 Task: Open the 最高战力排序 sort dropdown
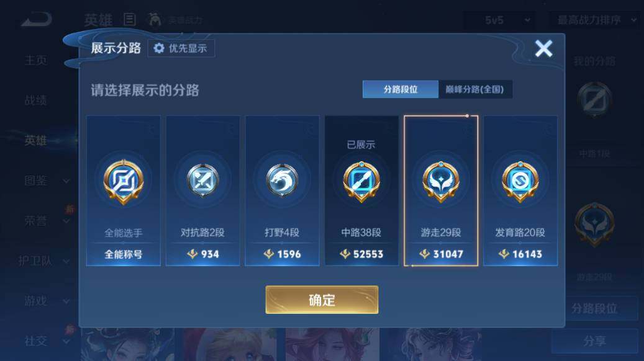tap(596, 20)
